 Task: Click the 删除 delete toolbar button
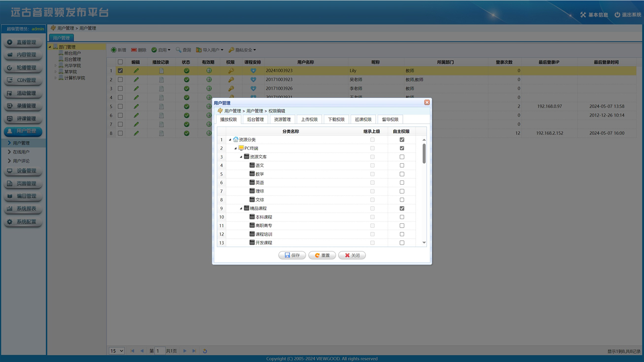[139, 50]
